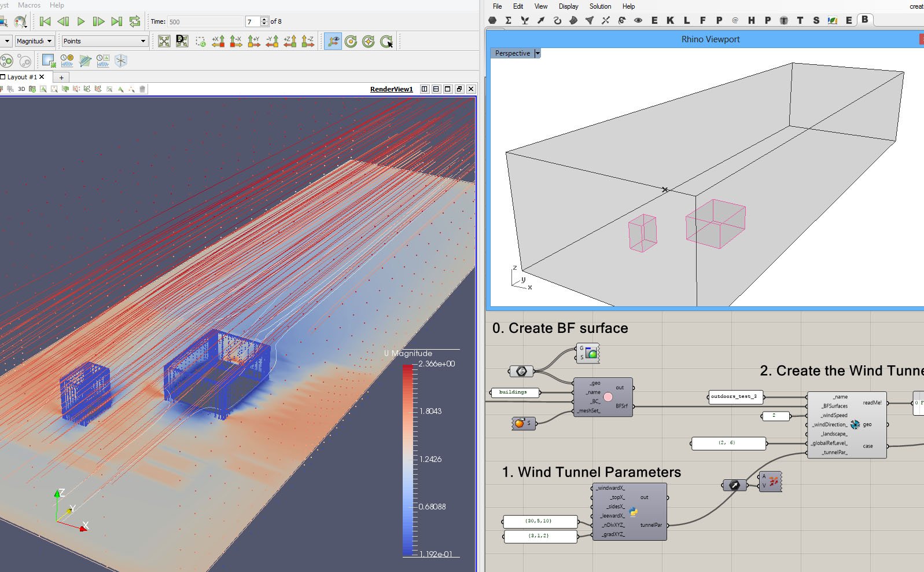Screen dimensions: 924x572
Task: Click Zoom To Data icon
Action: (x=182, y=41)
